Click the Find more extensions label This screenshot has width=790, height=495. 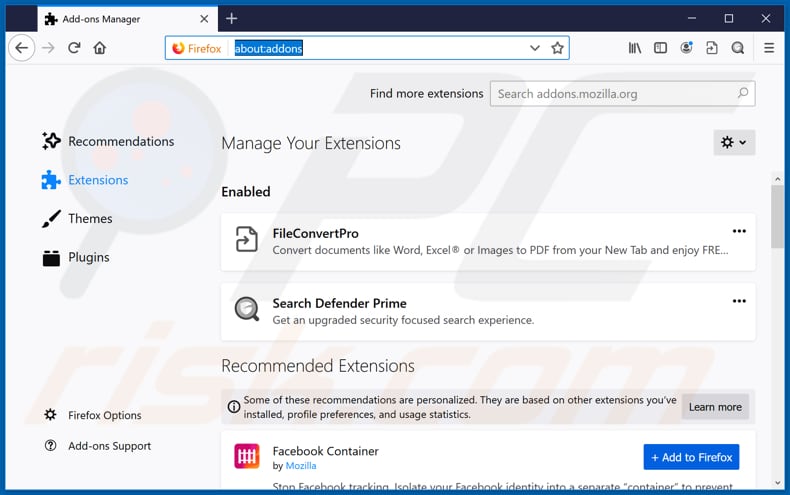click(x=426, y=94)
